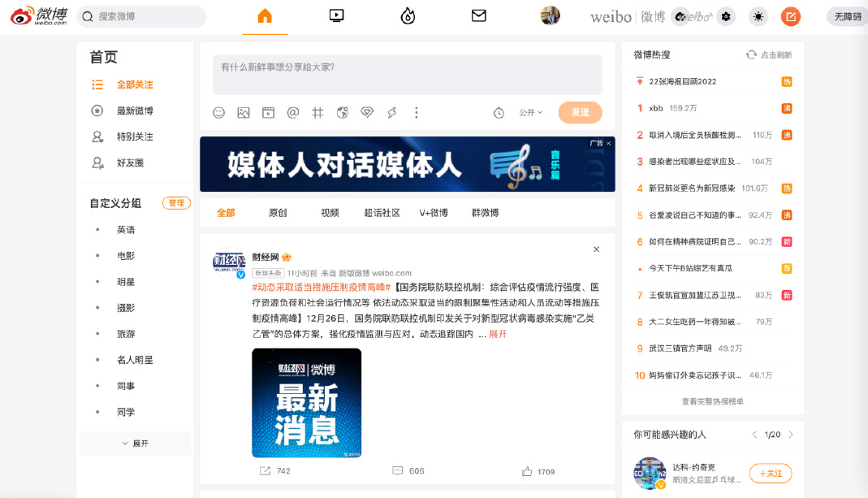Toggle the 无障碍 accessibility mode
Screen dimensions: 868x498
point(847,16)
